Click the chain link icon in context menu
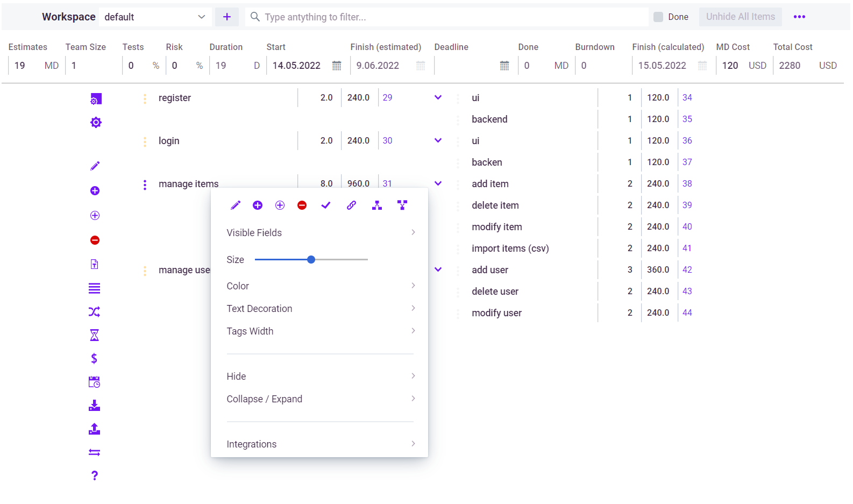 coord(351,205)
